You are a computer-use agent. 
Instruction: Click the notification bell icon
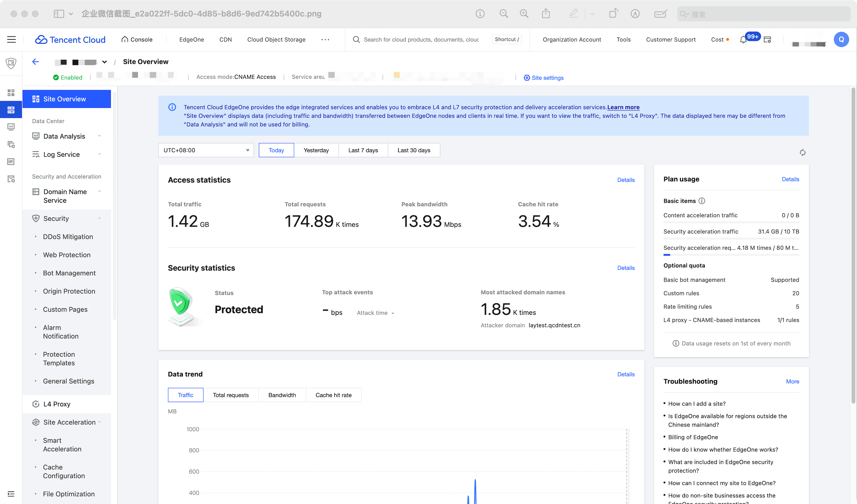743,40
